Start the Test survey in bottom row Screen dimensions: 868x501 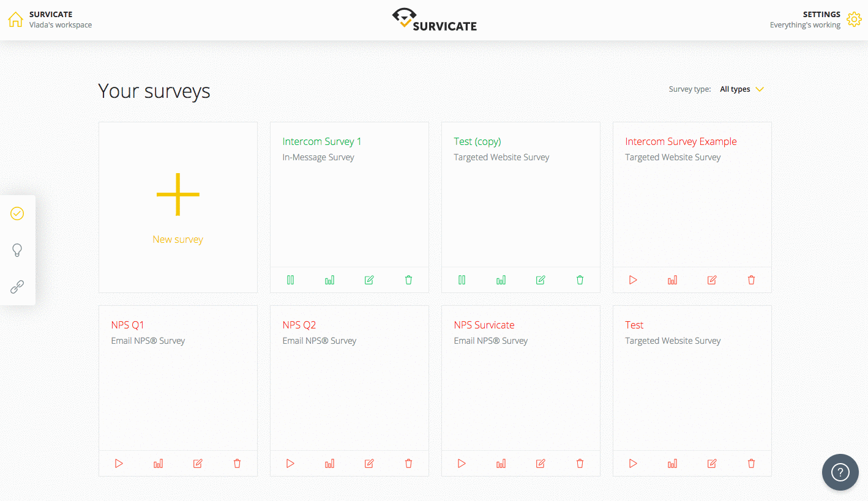point(634,464)
